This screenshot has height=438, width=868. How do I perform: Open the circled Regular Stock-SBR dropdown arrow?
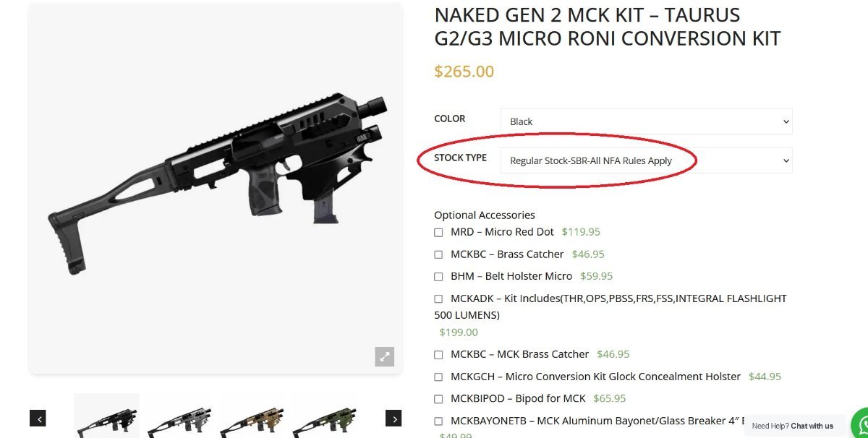coord(785,160)
